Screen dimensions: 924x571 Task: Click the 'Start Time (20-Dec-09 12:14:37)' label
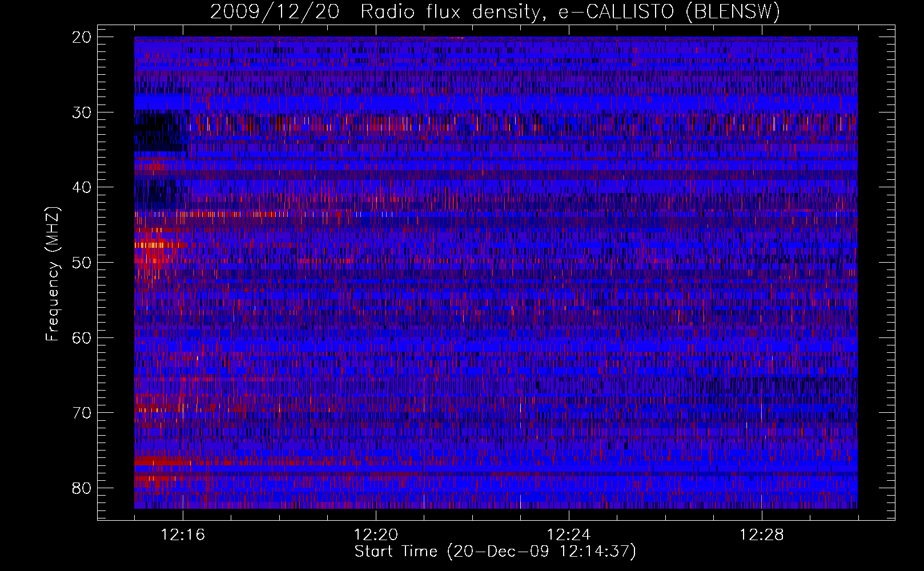495,552
